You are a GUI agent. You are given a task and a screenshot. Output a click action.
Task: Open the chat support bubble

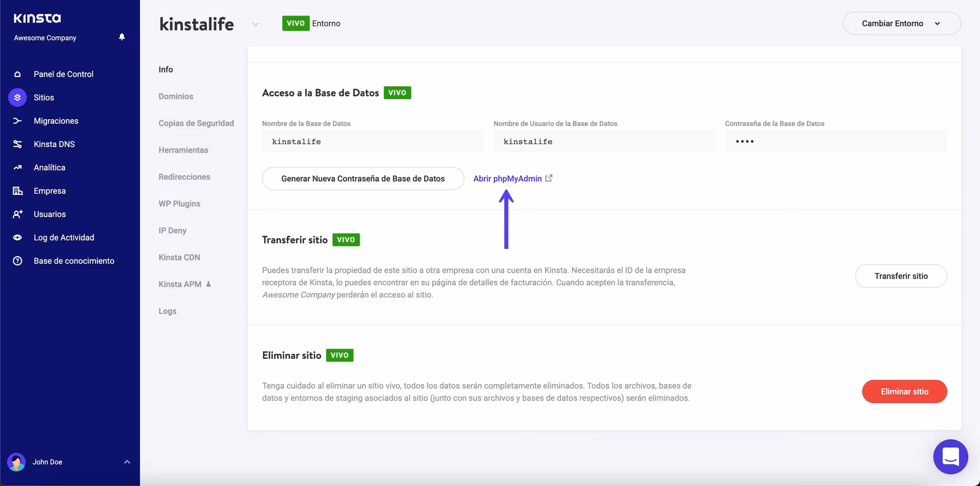point(950,456)
